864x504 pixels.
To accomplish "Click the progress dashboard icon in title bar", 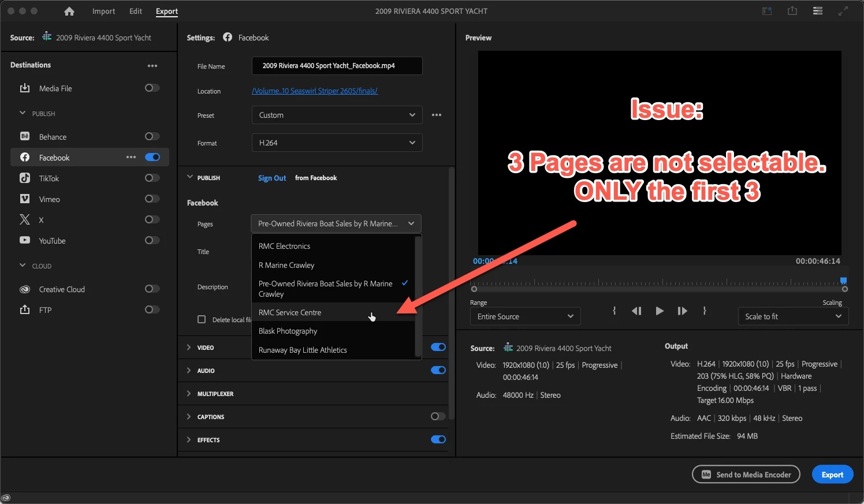I will tap(767, 11).
